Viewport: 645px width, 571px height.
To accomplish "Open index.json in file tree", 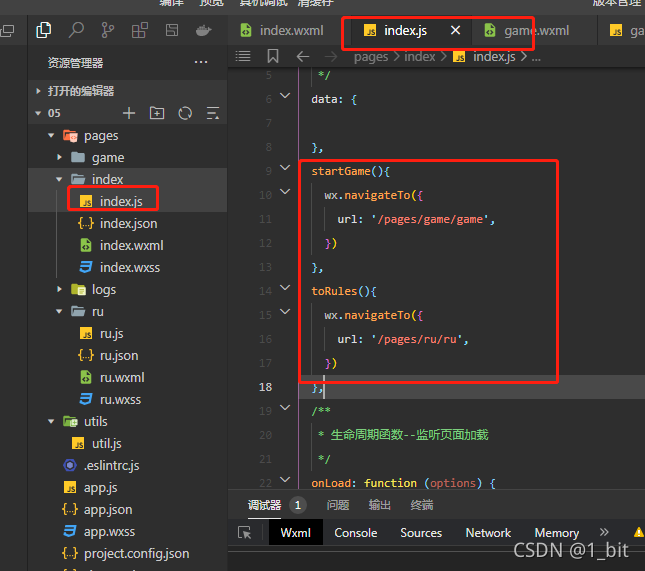I will pos(128,223).
